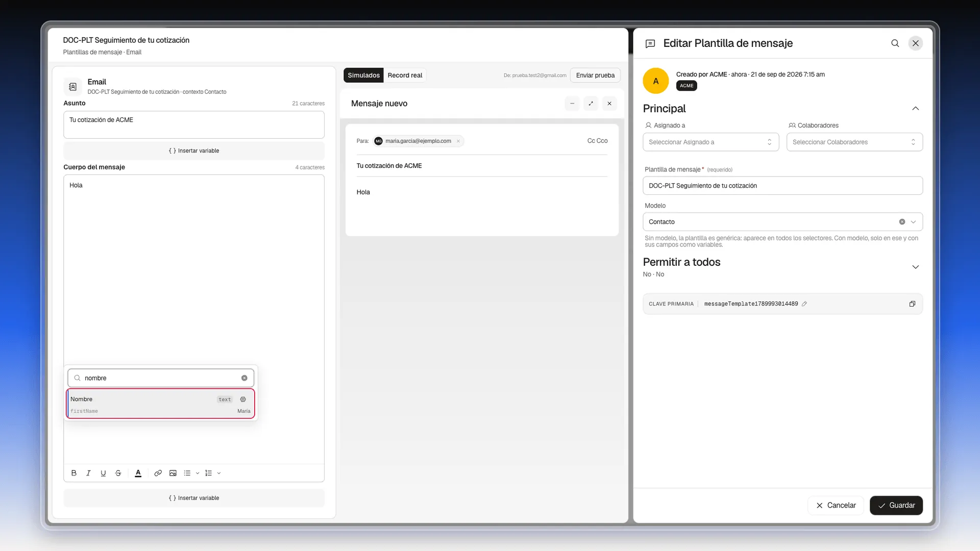Screen dimensions: 980x551
Task: Expand the Permitir a todos section
Action: click(x=916, y=267)
